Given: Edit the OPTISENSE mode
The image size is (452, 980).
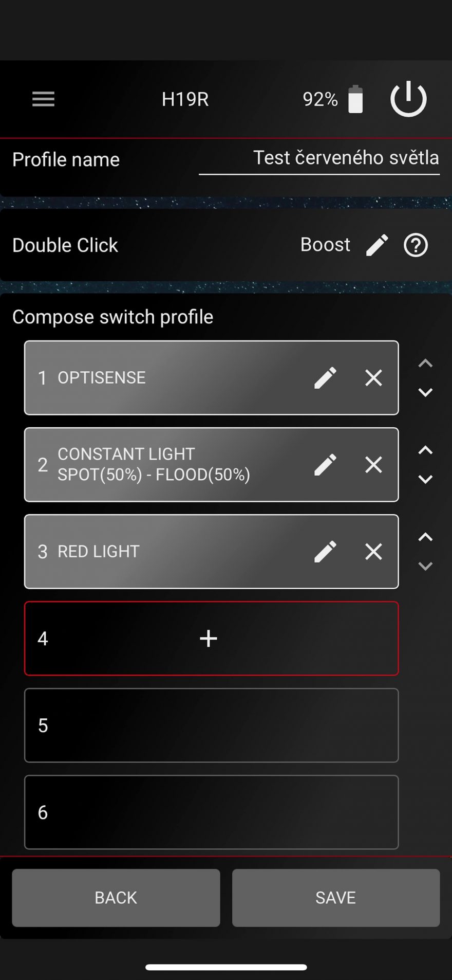Looking at the screenshot, I should (325, 378).
